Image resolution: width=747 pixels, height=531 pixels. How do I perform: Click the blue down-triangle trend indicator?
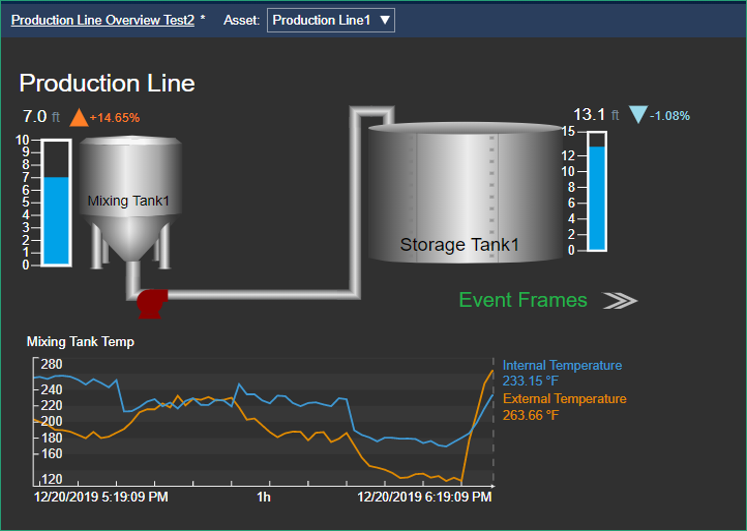[638, 115]
